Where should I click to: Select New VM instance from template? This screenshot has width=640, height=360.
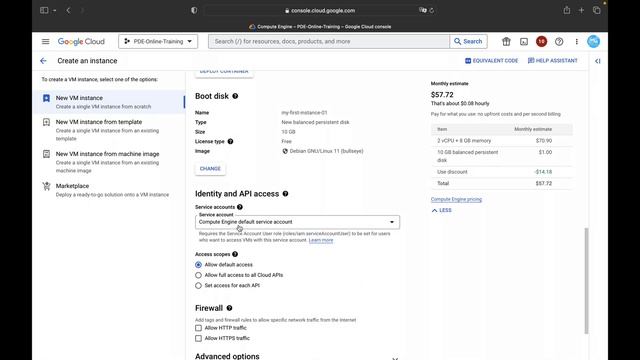109,130
